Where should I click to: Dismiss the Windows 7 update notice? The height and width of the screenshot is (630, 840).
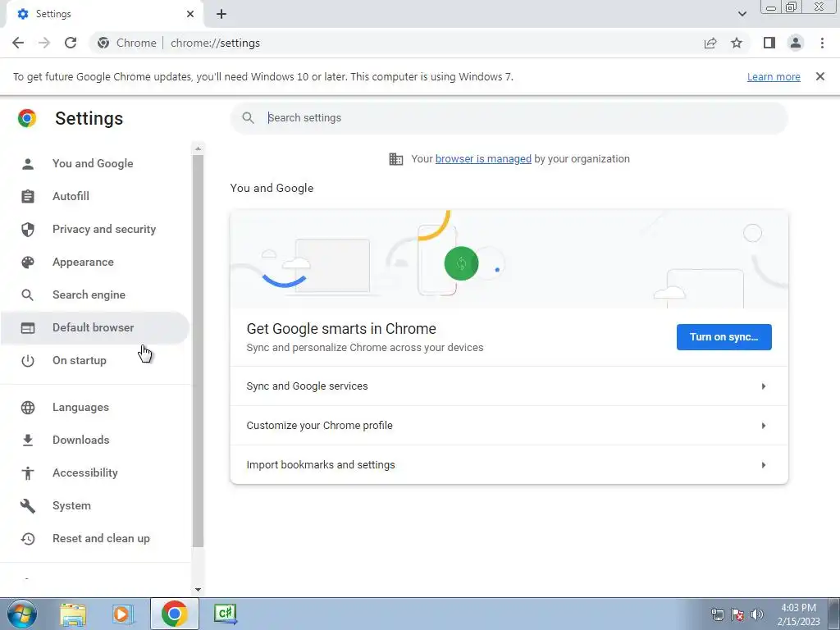819,76
